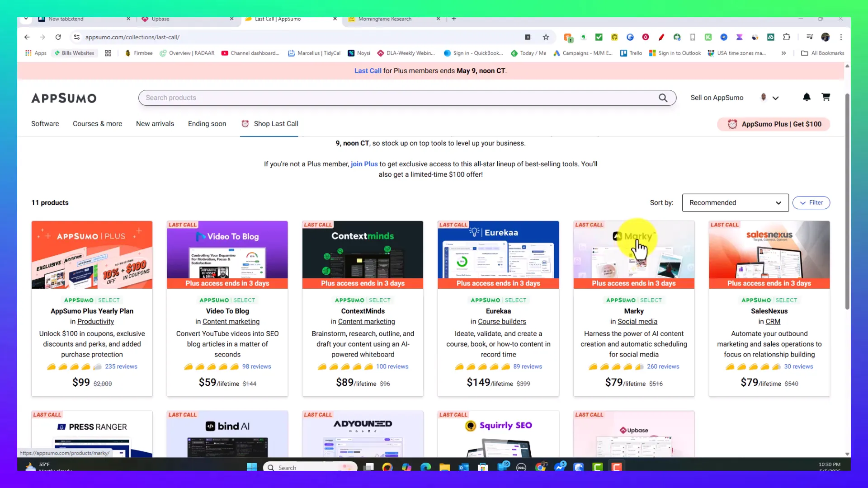The width and height of the screenshot is (868, 488).
Task: Open the All Bookmarks folder
Action: click(823, 53)
